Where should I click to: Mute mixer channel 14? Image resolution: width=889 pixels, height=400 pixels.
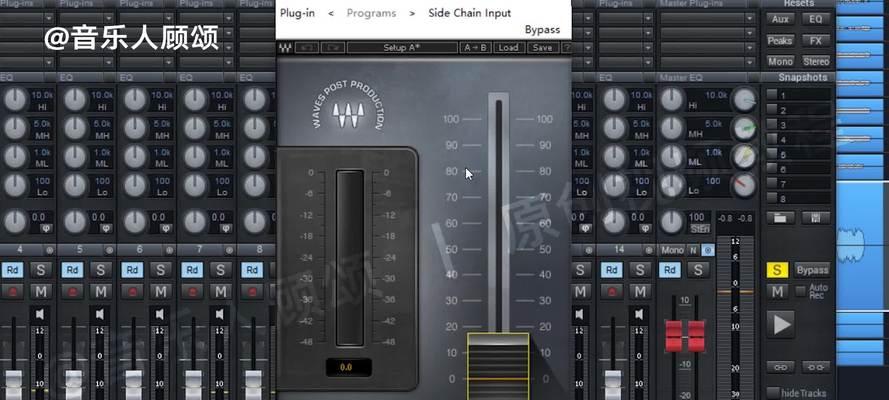point(639,291)
